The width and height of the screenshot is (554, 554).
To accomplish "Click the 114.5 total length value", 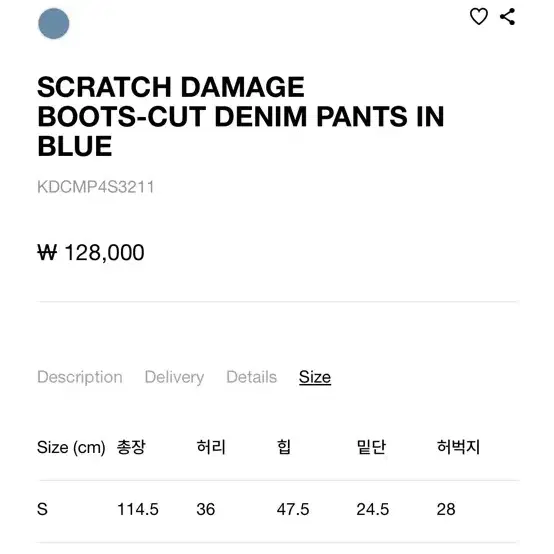I will coord(138,509).
